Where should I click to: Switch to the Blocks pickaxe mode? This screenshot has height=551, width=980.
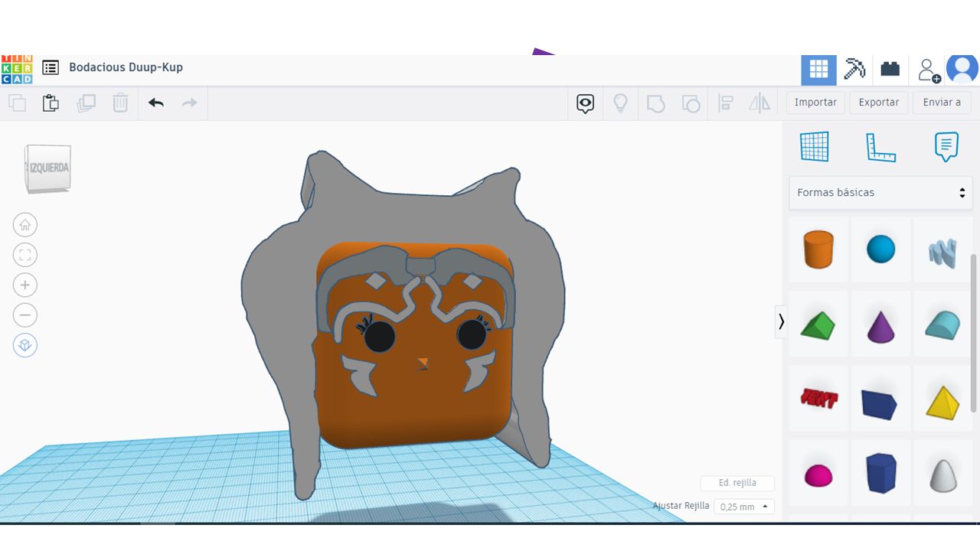[854, 70]
